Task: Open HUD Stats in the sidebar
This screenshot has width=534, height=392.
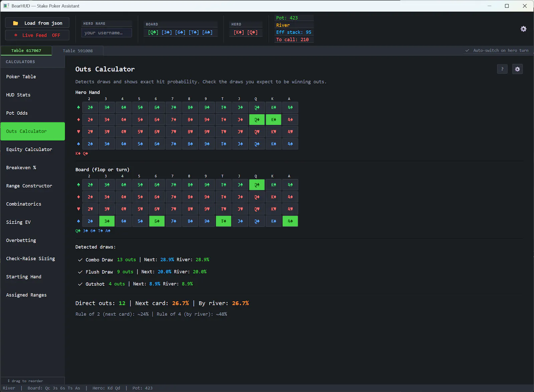Action: [x=33, y=95]
